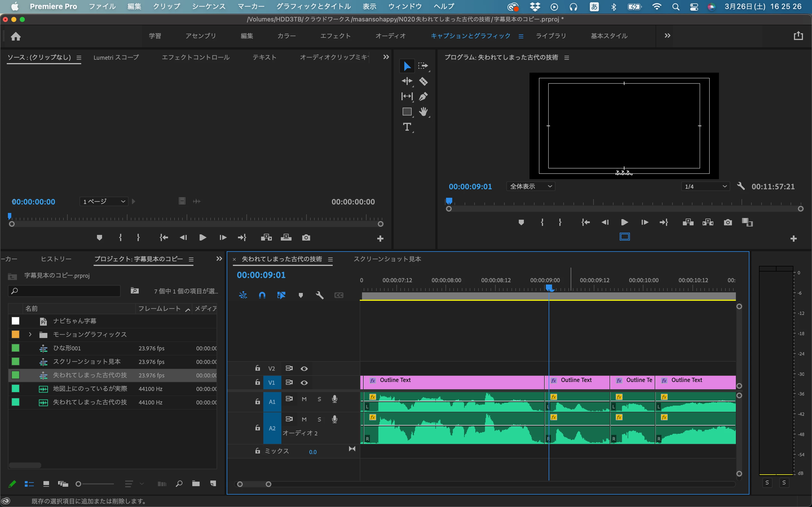This screenshot has width=812, height=507.
Task: Open timeline display settings wrench
Action: tap(319, 295)
